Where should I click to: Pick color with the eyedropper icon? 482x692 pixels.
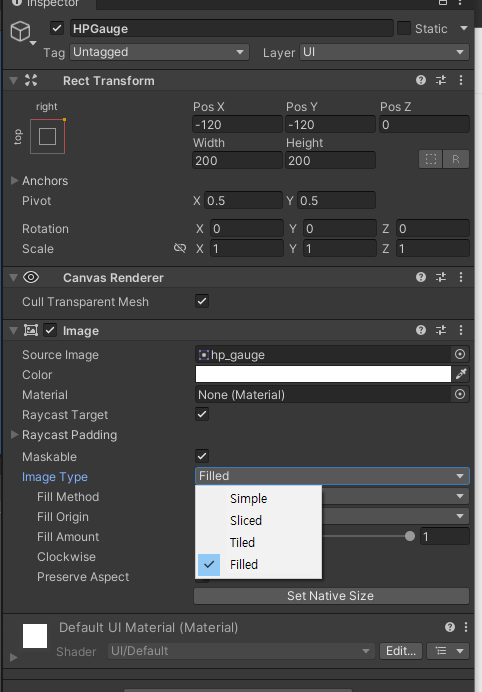point(461,374)
